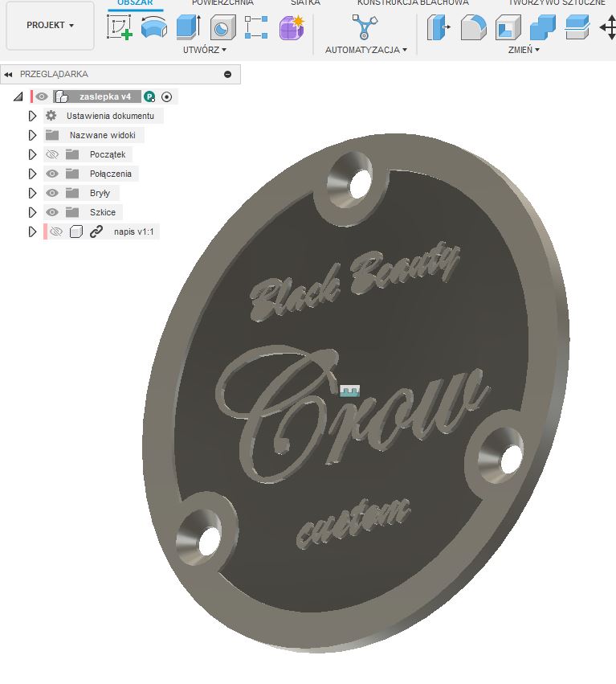Show the hidden napis v1:1 component
Image resolution: width=616 pixels, height=684 pixels.
pos(56,231)
